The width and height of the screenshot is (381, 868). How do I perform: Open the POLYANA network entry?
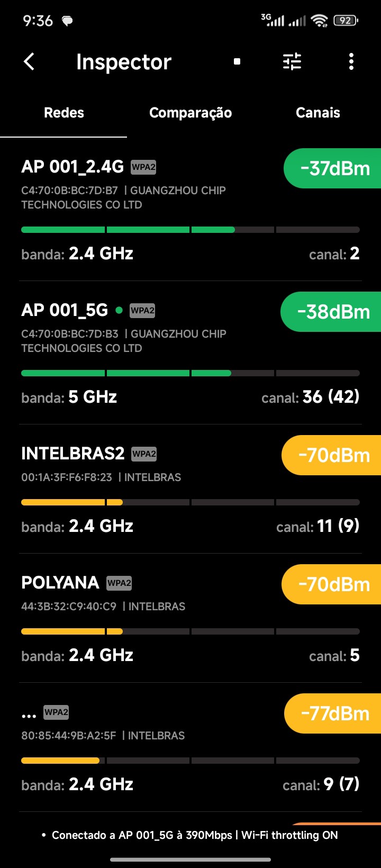[x=60, y=583]
